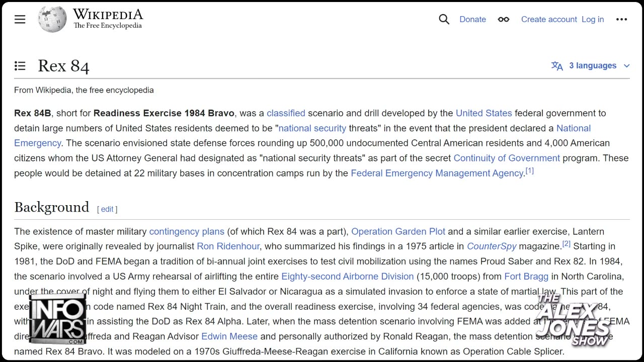Viewport: 644px width, 362px height.
Task: Click Create account link
Action: 549,20
